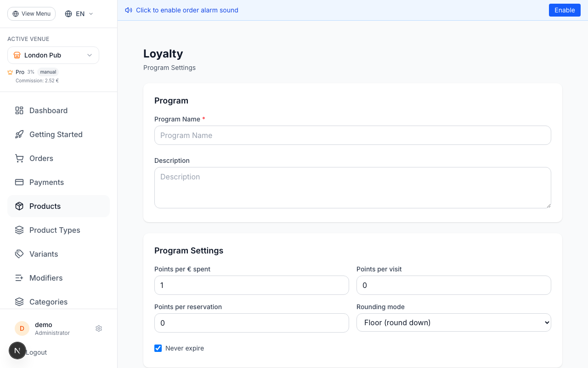
Task: Expand the EN language dropdown
Action: [x=78, y=13]
